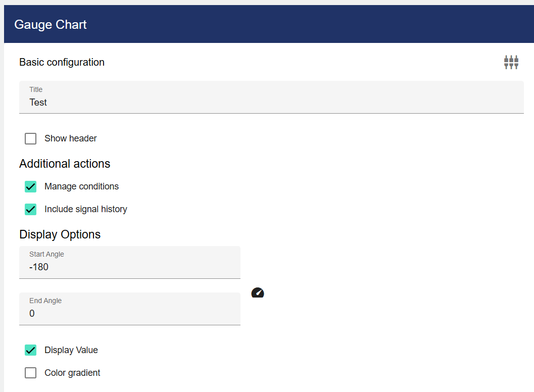Viewport: 534px width, 392px height.
Task: Click the Basic configuration heading
Action: 62,62
